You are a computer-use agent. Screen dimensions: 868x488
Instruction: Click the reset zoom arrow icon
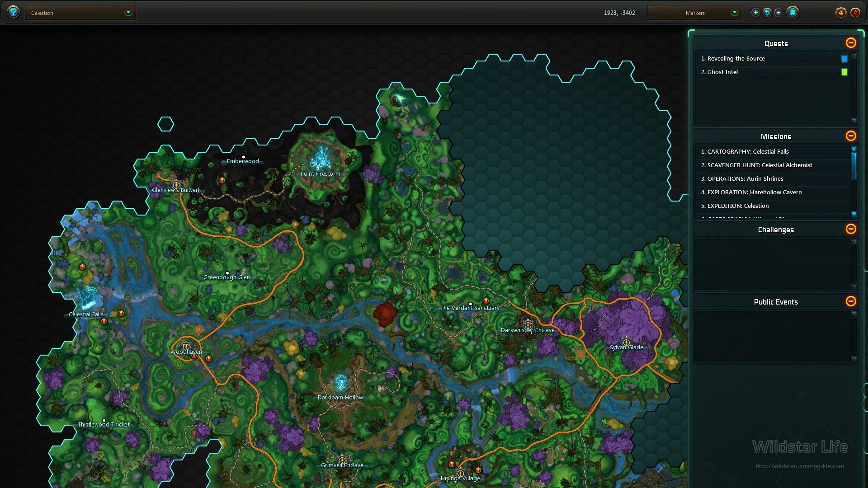click(767, 13)
